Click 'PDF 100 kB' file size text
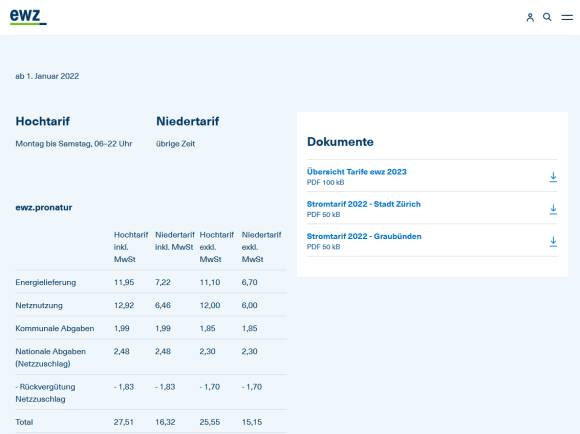 [326, 182]
